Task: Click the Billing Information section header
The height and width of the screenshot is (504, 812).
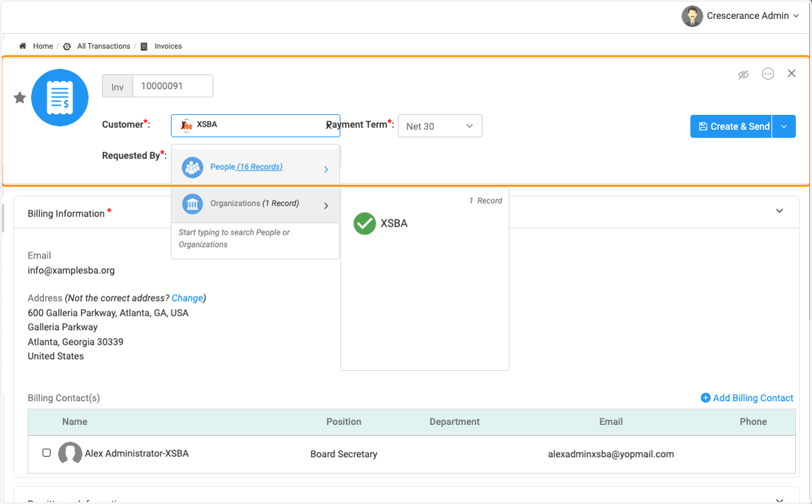Action: (406, 212)
